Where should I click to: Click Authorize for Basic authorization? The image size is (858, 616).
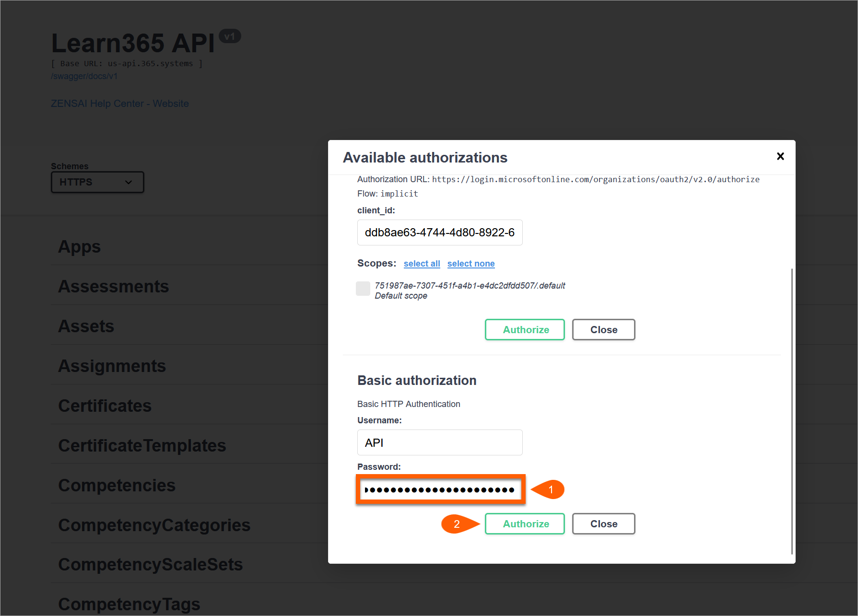(x=524, y=523)
